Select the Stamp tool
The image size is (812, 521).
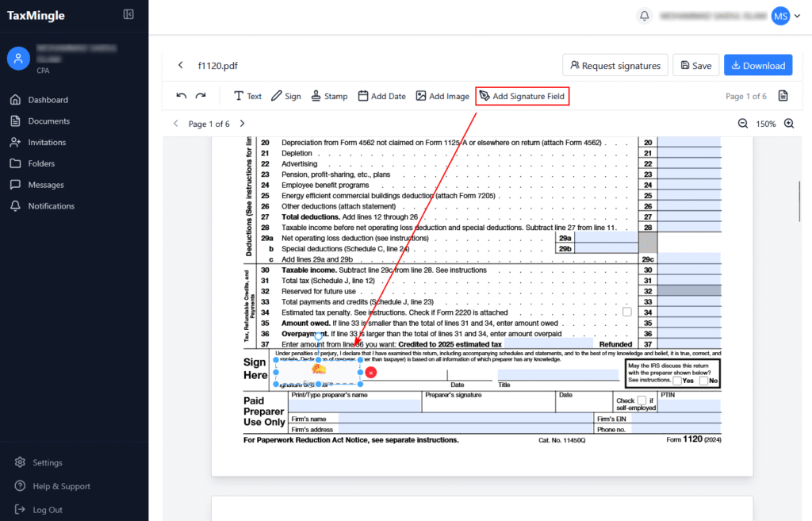pyautogui.click(x=328, y=96)
